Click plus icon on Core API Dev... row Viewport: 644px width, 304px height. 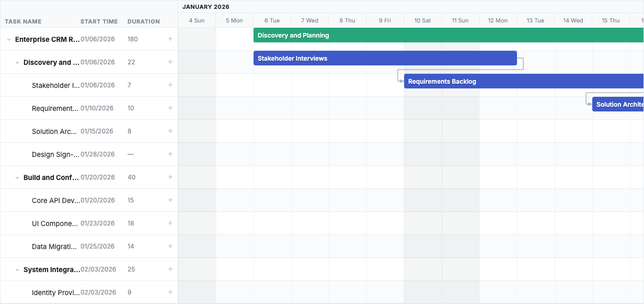(x=170, y=200)
